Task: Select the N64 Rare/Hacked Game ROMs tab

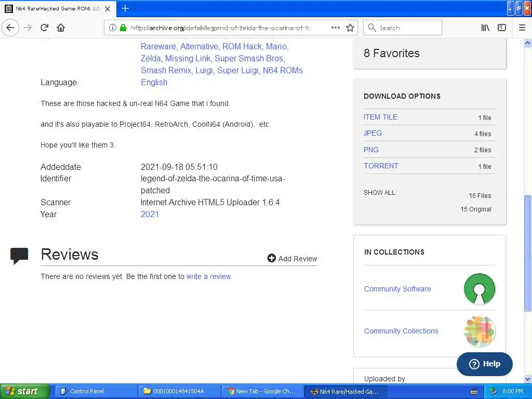Action: [x=58, y=8]
